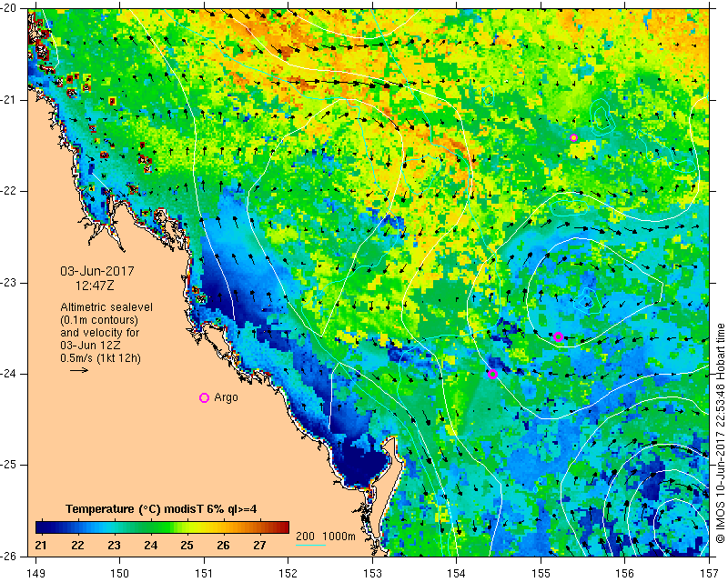Click the '151' longitude axis label
The height and width of the screenshot is (582, 728).
click(204, 574)
